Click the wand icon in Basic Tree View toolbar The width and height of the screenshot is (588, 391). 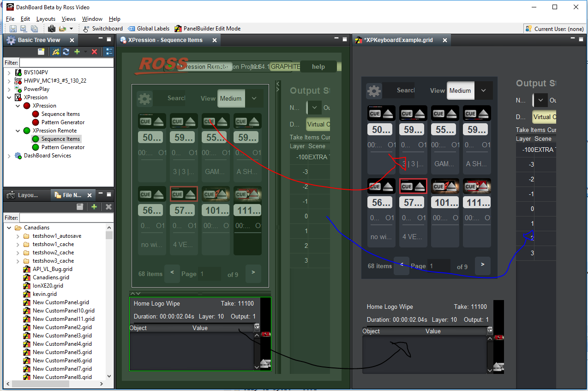[x=56, y=52]
